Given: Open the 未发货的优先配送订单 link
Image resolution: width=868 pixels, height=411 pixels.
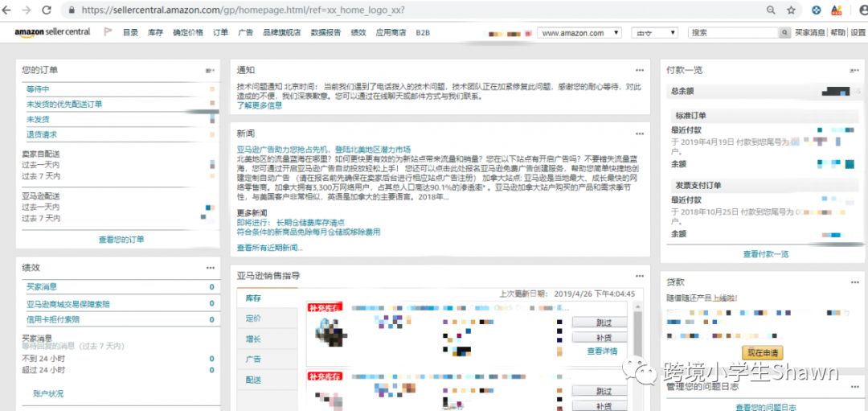Looking at the screenshot, I should pos(64,104).
